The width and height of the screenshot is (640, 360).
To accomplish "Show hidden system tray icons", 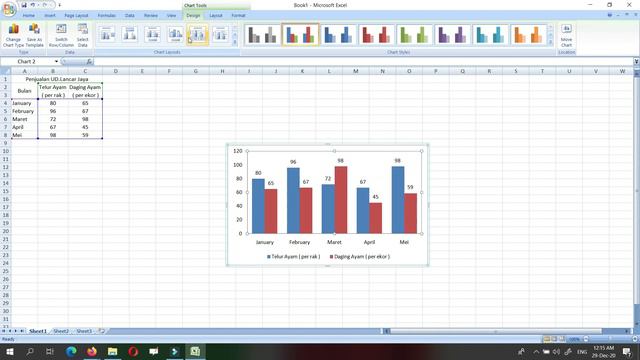I will [x=536, y=351].
